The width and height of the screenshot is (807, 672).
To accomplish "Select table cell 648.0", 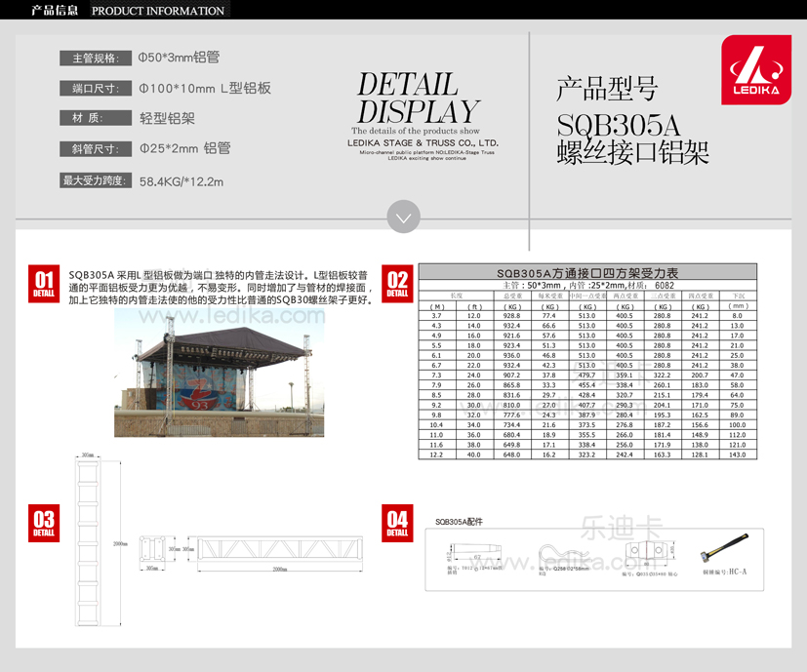I will click(511, 455).
